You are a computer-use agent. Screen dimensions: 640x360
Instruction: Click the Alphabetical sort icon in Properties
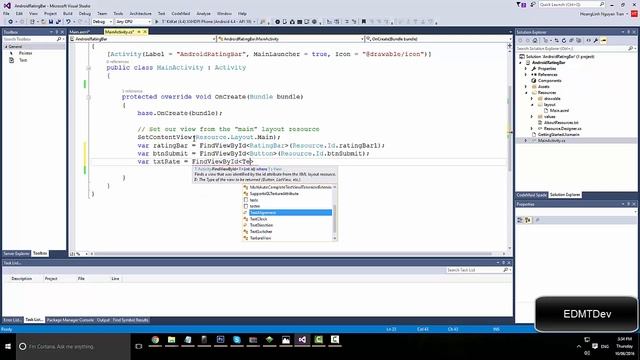[527, 220]
